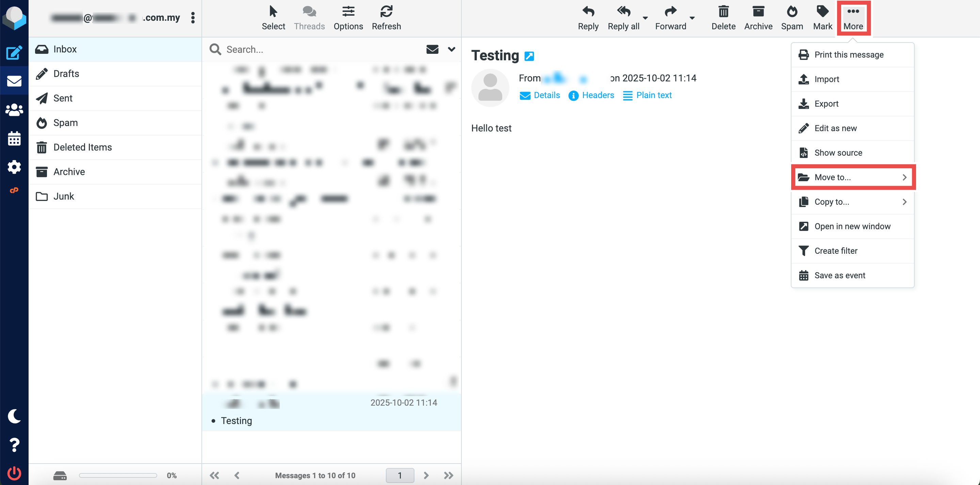Click the Mark tag toolbar icon

coord(822,17)
